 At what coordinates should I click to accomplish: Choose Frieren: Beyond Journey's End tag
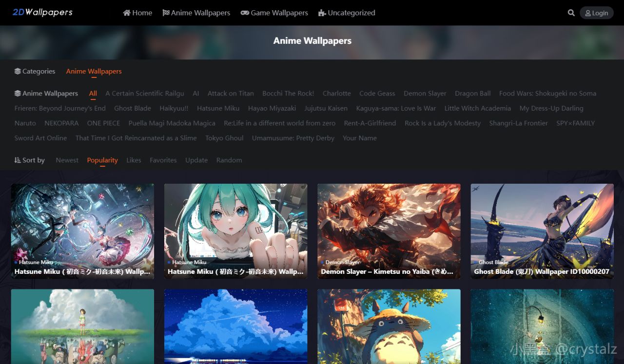click(x=60, y=108)
